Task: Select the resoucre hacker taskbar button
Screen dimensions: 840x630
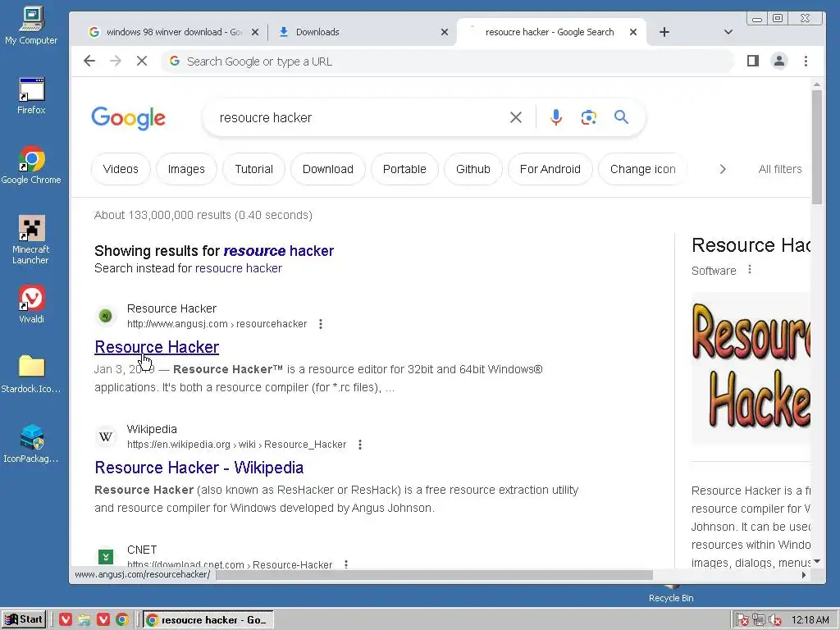Action: coord(208,620)
